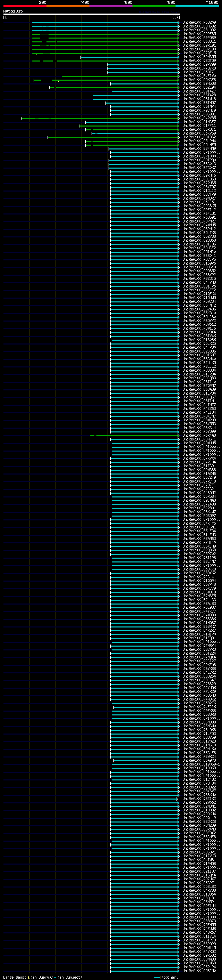The width and height of the screenshot is (222, 980).
Task: Select label UniRef100_B6TH57
Action: click(199, 103)
